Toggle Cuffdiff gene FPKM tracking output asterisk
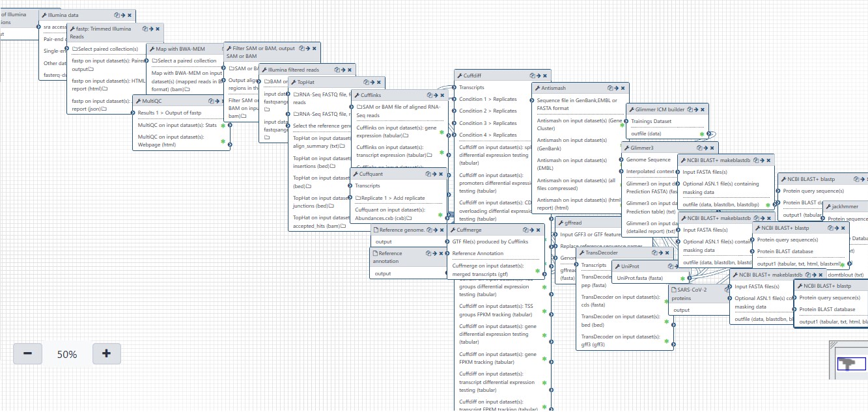The image size is (868, 412). click(x=544, y=358)
